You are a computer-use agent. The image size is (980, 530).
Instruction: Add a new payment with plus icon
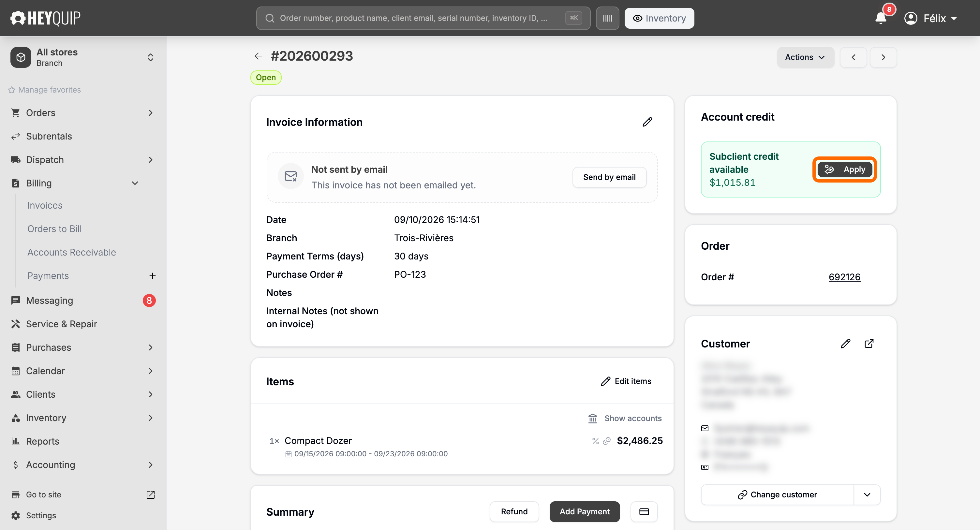coord(152,276)
